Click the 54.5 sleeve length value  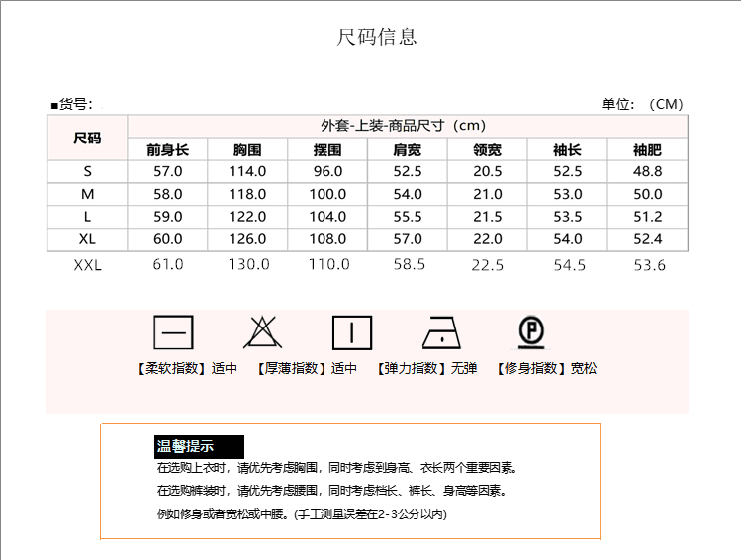pos(570,265)
